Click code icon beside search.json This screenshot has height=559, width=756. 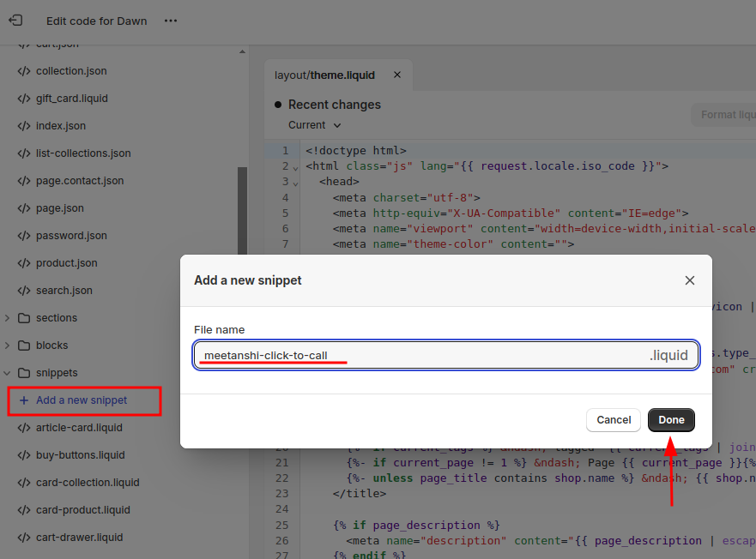point(24,291)
